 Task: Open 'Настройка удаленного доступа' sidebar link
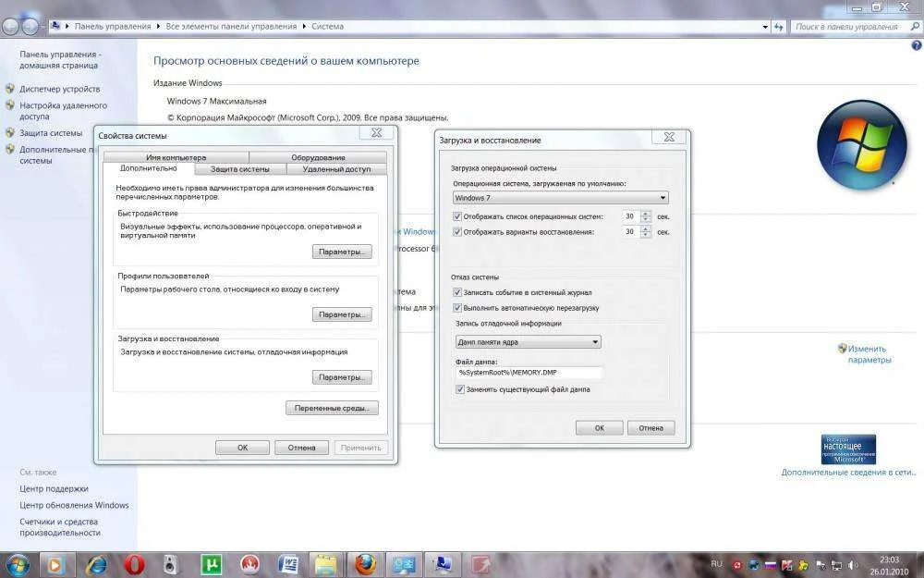[x=63, y=111]
